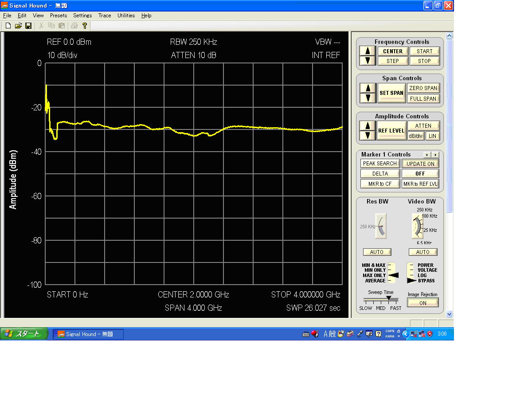Toggle the Image Rejection ON button
The width and height of the screenshot is (532, 399).
423,303
